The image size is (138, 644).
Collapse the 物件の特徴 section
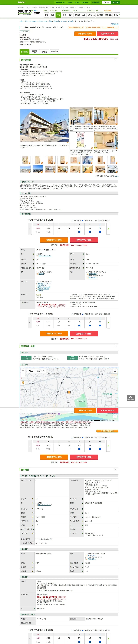pos(115,60)
